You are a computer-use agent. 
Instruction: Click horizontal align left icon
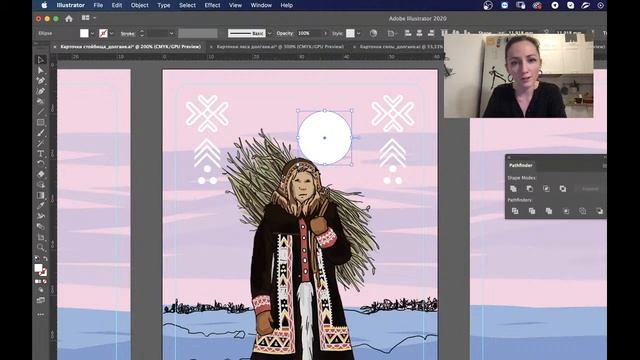pos(408,33)
